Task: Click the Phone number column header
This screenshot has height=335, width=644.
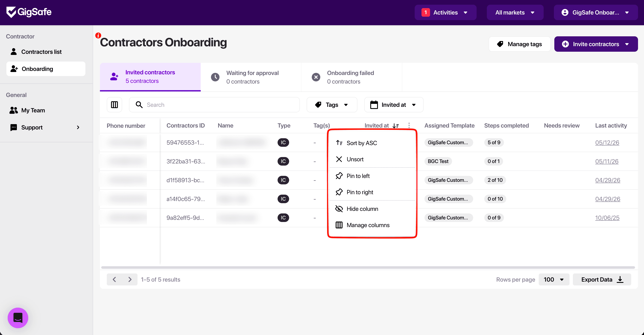Action: tap(126, 126)
